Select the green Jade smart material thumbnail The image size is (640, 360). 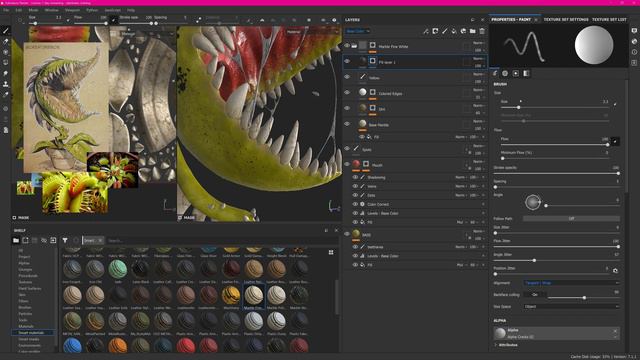pos(118,269)
